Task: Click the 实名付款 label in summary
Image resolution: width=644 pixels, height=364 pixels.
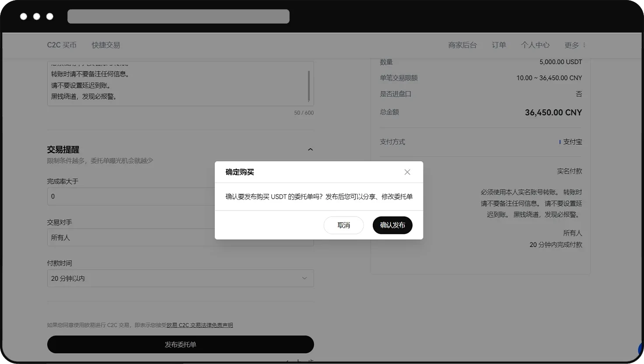Action: pos(570,171)
